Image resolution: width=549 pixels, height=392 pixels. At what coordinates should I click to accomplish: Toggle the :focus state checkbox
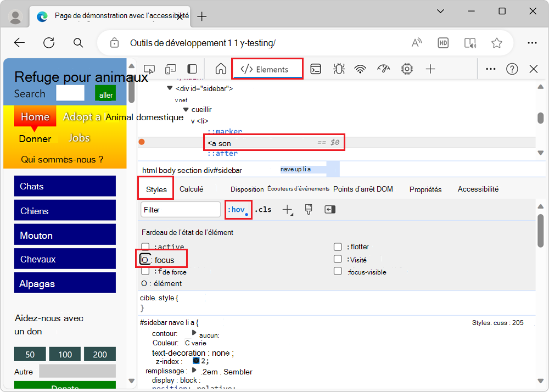145,259
